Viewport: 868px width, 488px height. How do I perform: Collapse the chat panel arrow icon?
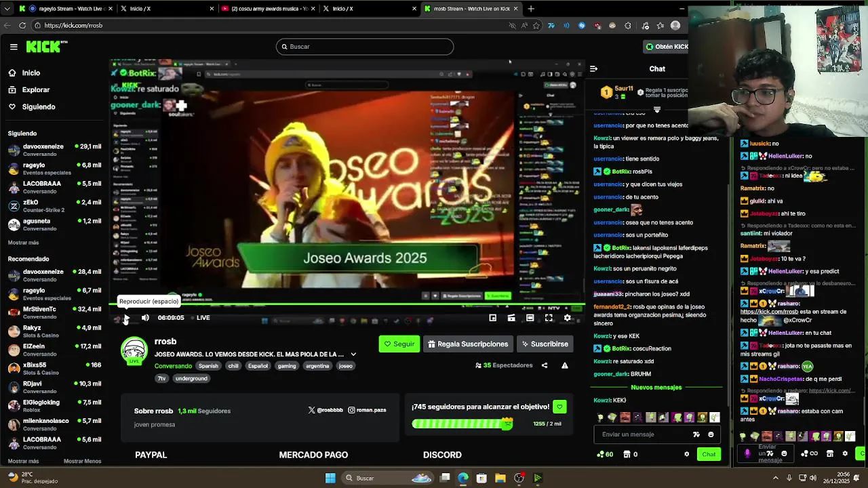coord(593,68)
